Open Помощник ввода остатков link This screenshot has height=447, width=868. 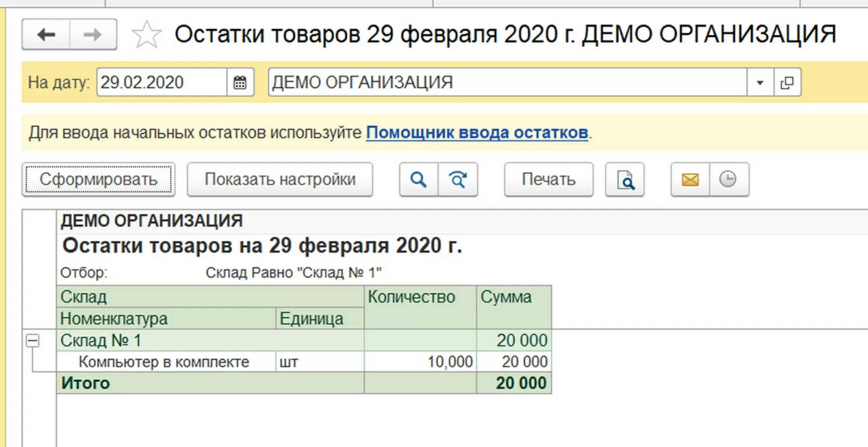[477, 132]
